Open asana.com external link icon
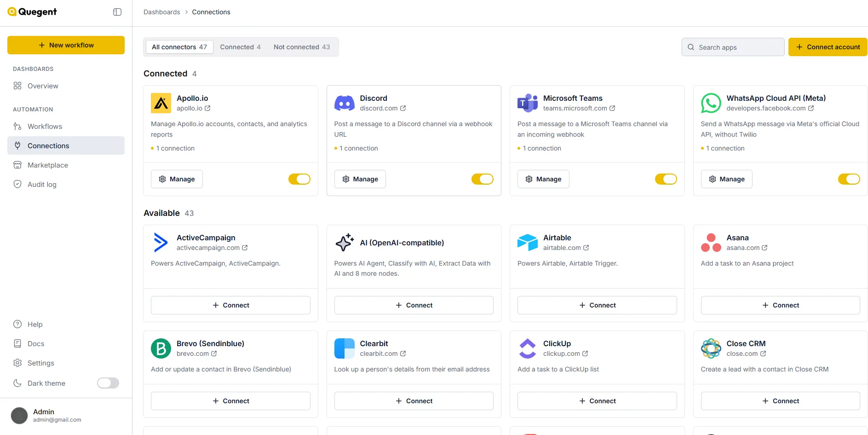 tap(765, 248)
